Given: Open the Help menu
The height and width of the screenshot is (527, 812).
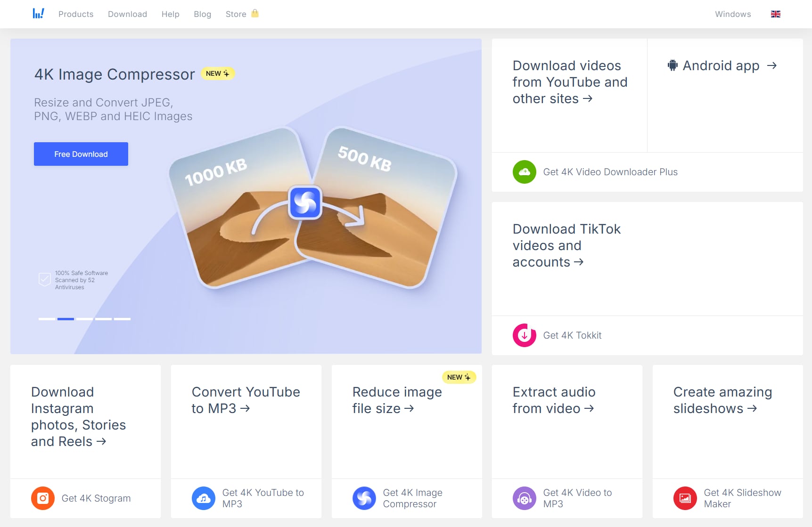Looking at the screenshot, I should 171,14.
